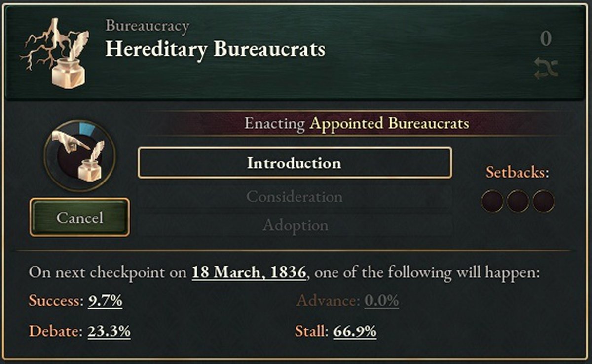Click the Hereditary Bureaucrats title
The width and height of the screenshot is (592, 364).
[x=215, y=49]
